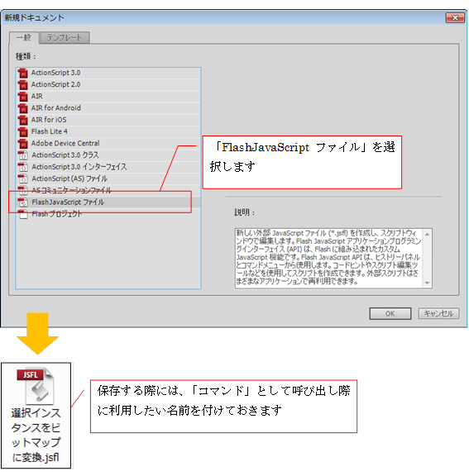Image resolution: width=469 pixels, height=476 pixels.
Task: Click the 選択インスタンスをビットマップに変換.jsfl filename
Action: pos(36,435)
